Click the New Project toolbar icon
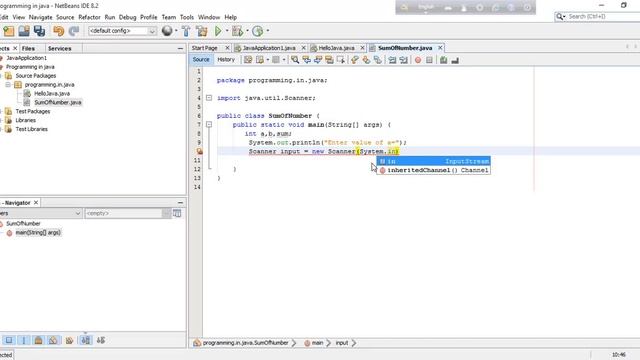The width and height of the screenshot is (640, 360). (9, 31)
